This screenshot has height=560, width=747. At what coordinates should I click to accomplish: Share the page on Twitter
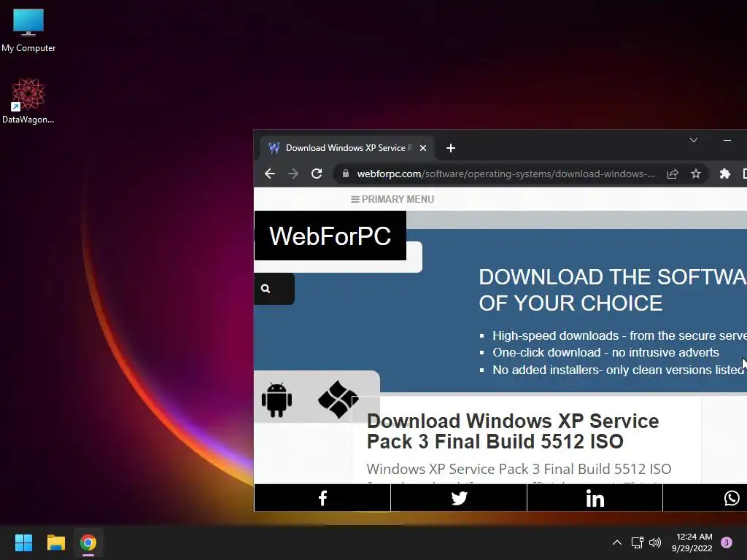459,498
